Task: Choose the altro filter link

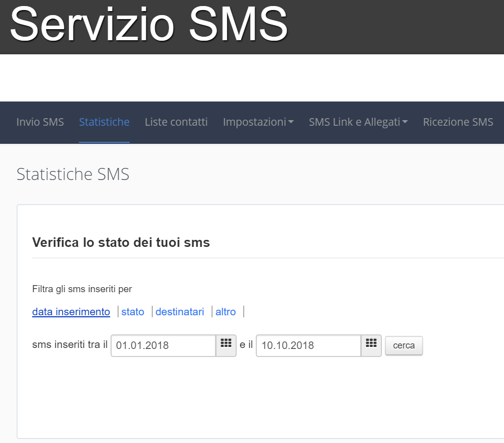Action: (226, 312)
